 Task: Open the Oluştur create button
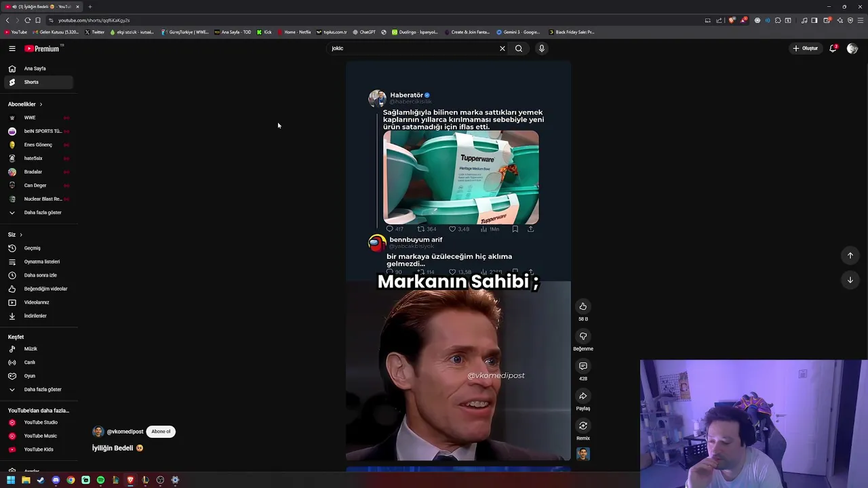click(806, 48)
